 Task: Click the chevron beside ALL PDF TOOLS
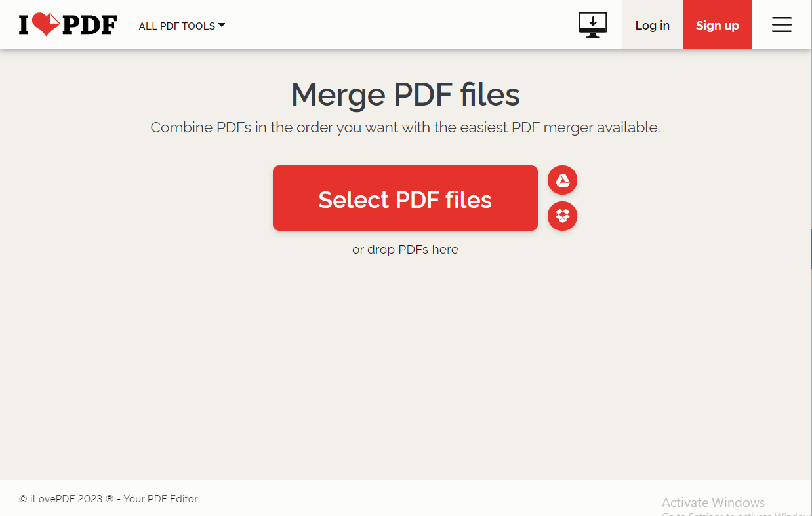[222, 26]
